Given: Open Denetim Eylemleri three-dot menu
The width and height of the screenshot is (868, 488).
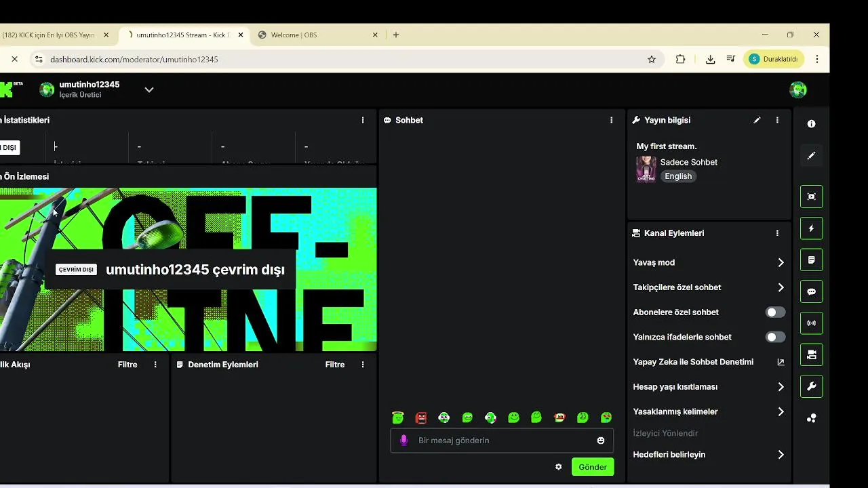Looking at the screenshot, I should 363,365.
